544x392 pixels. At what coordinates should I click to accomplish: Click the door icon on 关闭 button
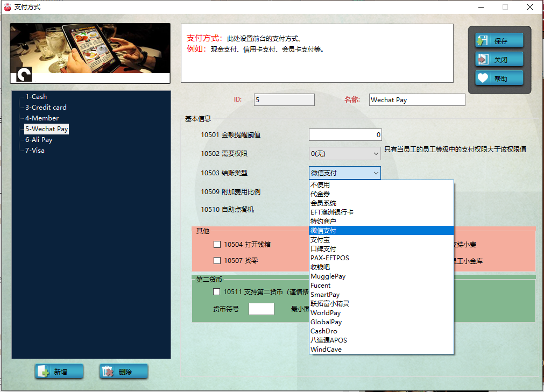tap(483, 60)
